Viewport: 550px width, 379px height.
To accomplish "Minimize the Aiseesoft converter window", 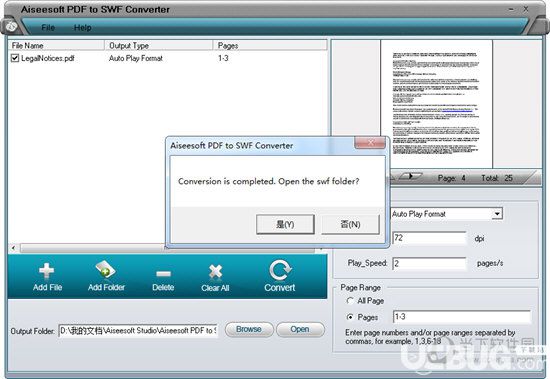I will [511, 9].
